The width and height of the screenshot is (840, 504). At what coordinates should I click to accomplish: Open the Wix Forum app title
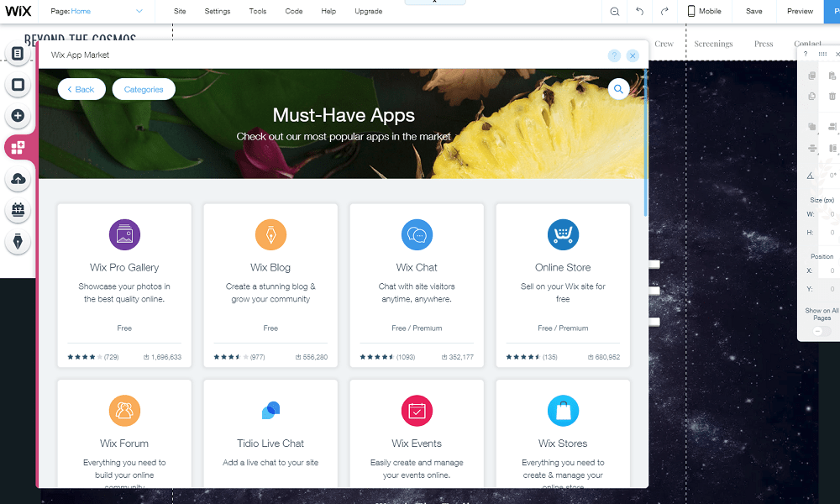(124, 444)
